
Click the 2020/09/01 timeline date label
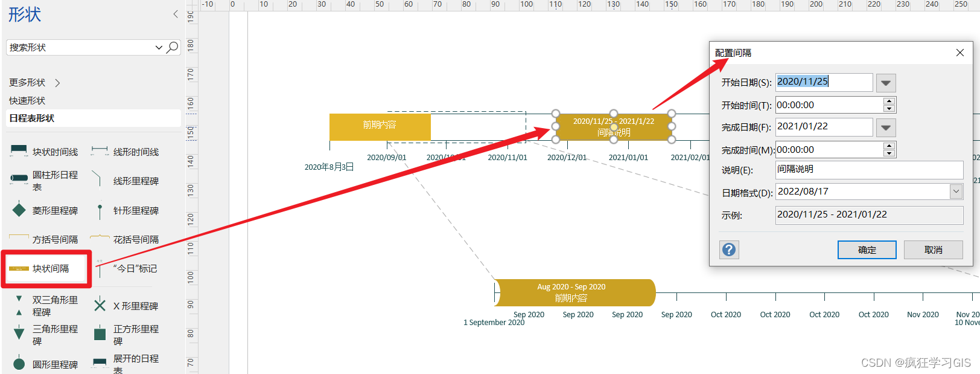coord(387,158)
